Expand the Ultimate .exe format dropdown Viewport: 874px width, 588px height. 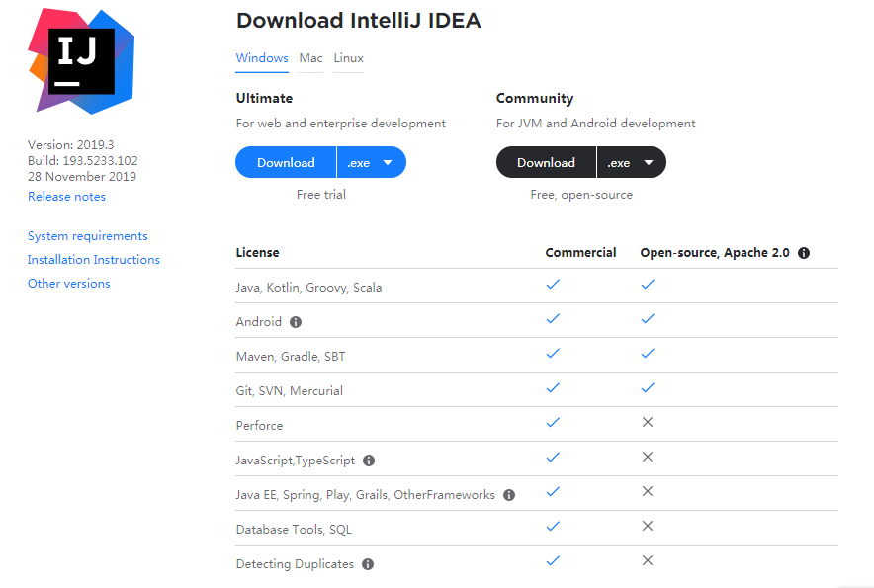pyautogui.click(x=372, y=163)
